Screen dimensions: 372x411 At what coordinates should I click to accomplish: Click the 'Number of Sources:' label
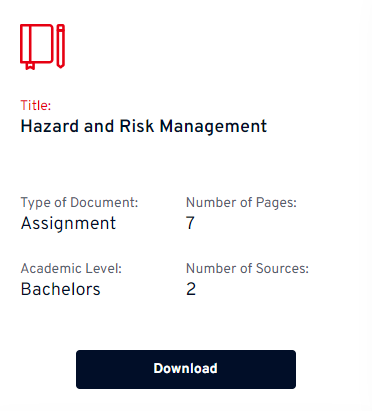(247, 269)
